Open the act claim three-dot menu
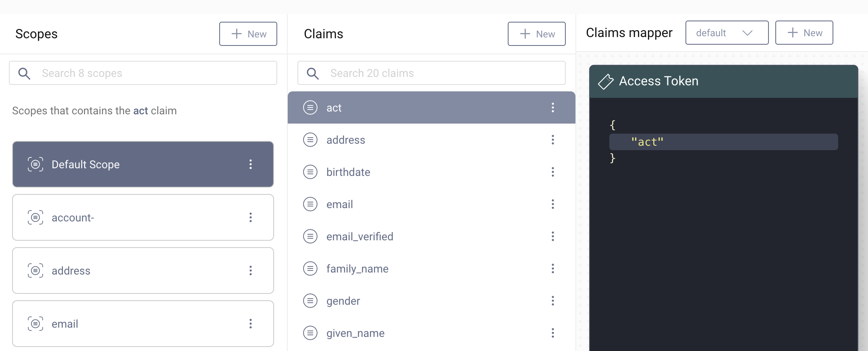 [x=553, y=107]
